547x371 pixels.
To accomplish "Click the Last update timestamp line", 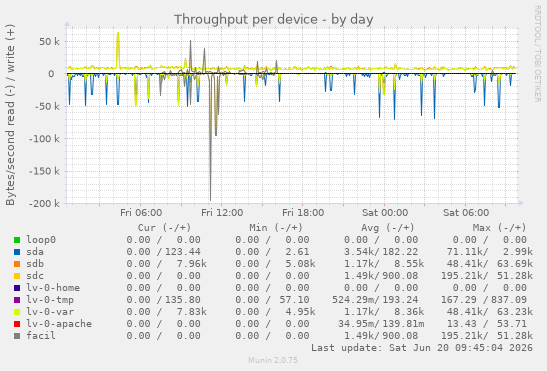I will click(422, 348).
